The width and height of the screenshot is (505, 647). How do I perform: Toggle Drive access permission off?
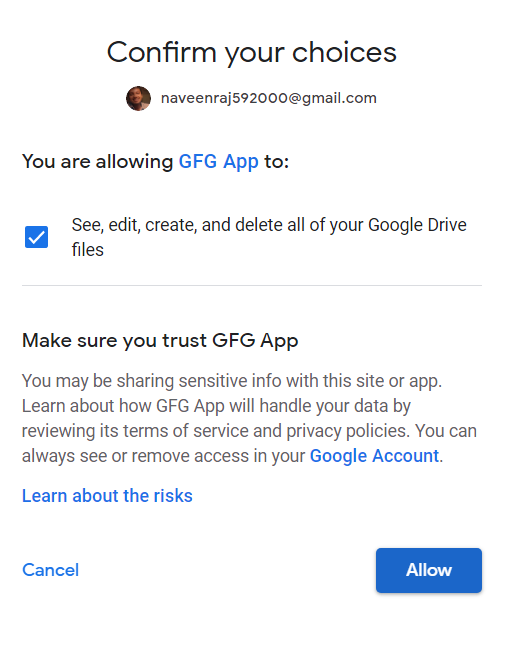coord(36,237)
